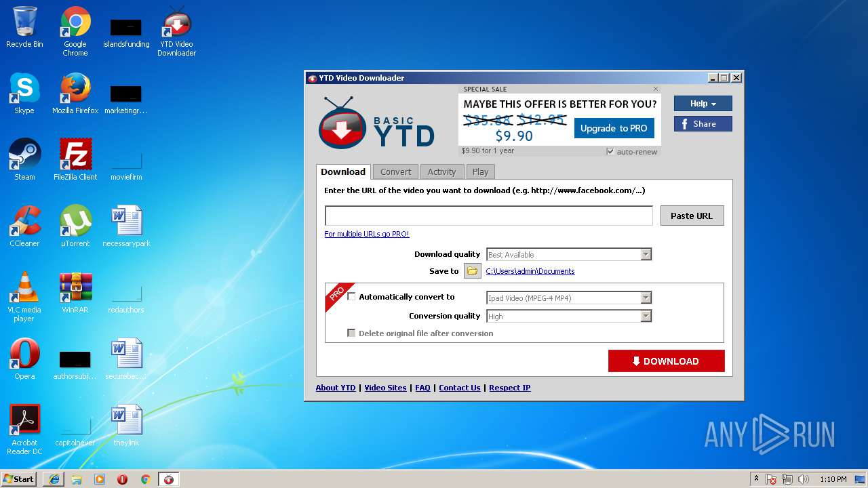The image size is (868, 488).
Task: Open the FAQ link
Action: tap(422, 388)
